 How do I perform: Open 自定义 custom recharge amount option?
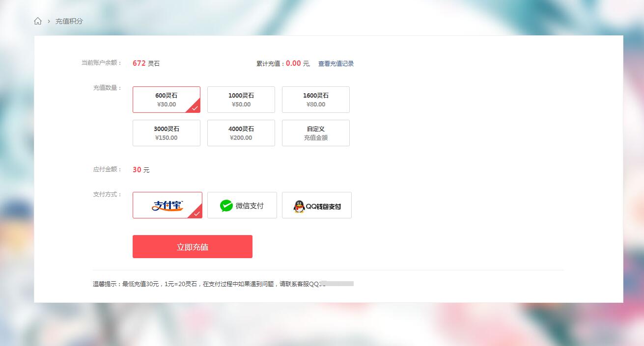pyautogui.click(x=315, y=133)
